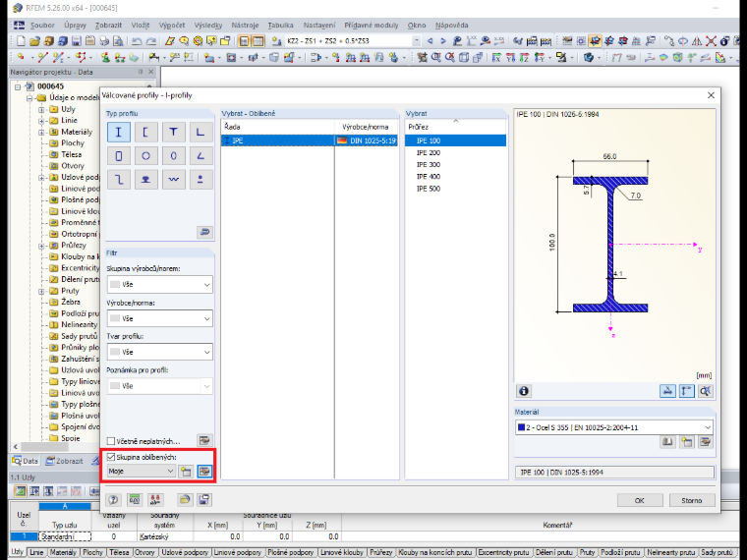Select the IPE row in the Řada list
Viewport: 747px width, 560px height.
(x=310, y=140)
